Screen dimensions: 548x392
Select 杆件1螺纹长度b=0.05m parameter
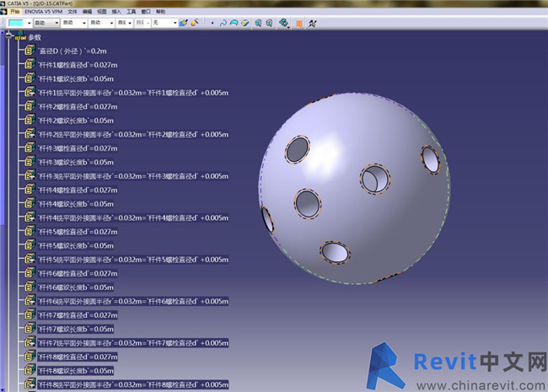click(x=76, y=79)
